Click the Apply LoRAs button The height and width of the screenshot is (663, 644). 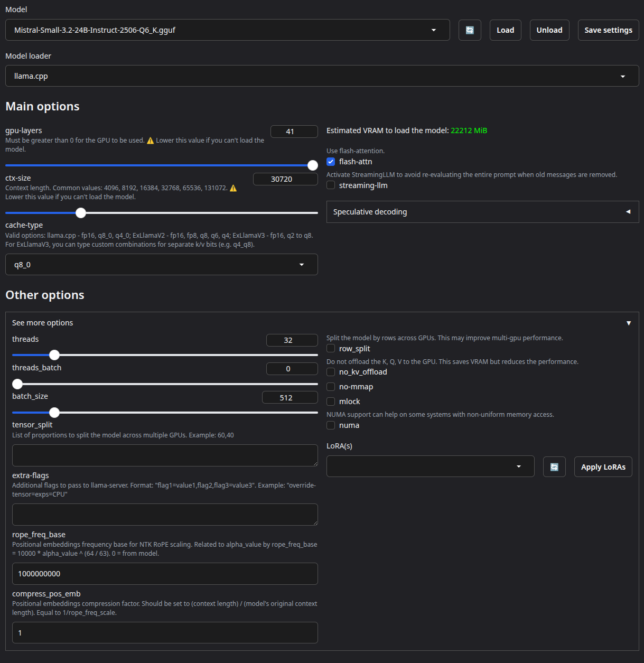(x=603, y=467)
